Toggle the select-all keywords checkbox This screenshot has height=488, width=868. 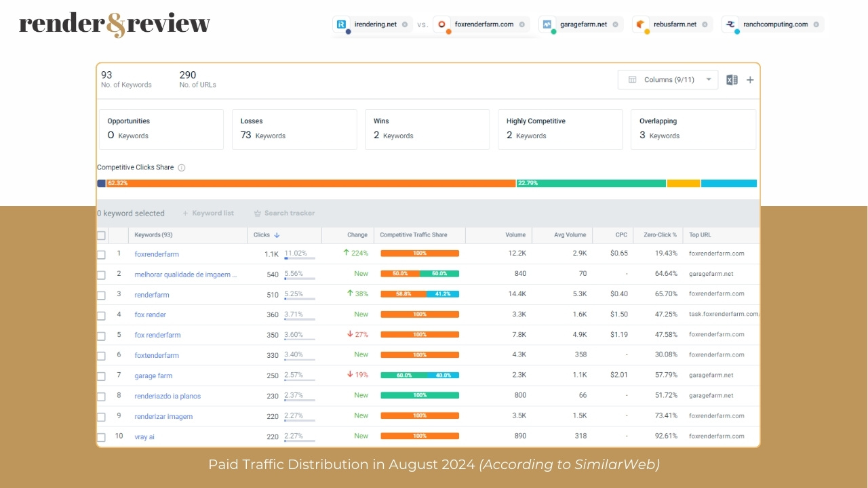(x=101, y=235)
